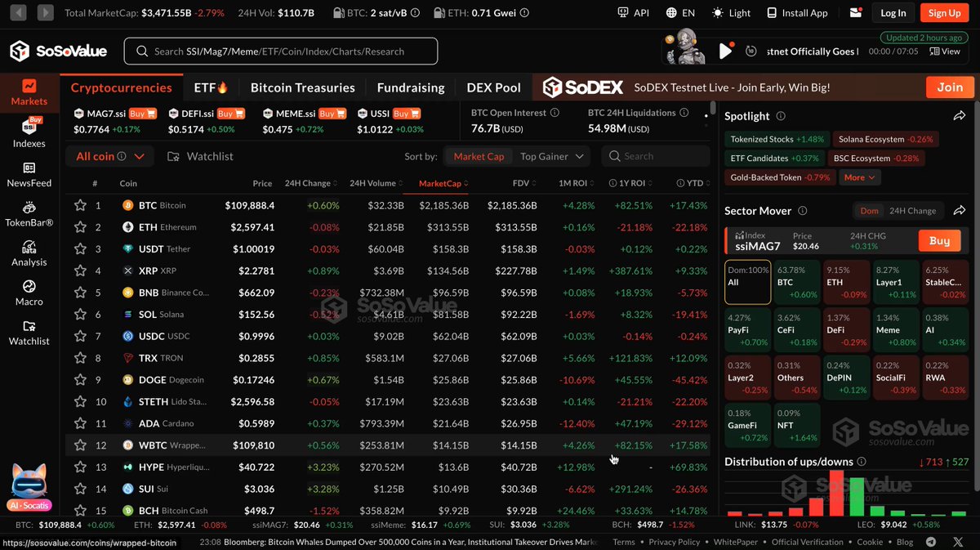980x550 pixels.
Task: Star Ethereum row as favorite
Action: (x=80, y=227)
